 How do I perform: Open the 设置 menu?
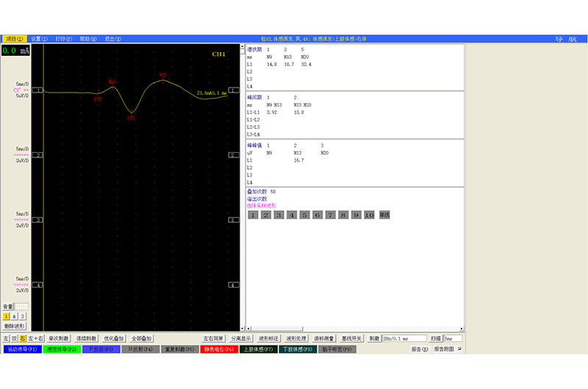click(39, 38)
